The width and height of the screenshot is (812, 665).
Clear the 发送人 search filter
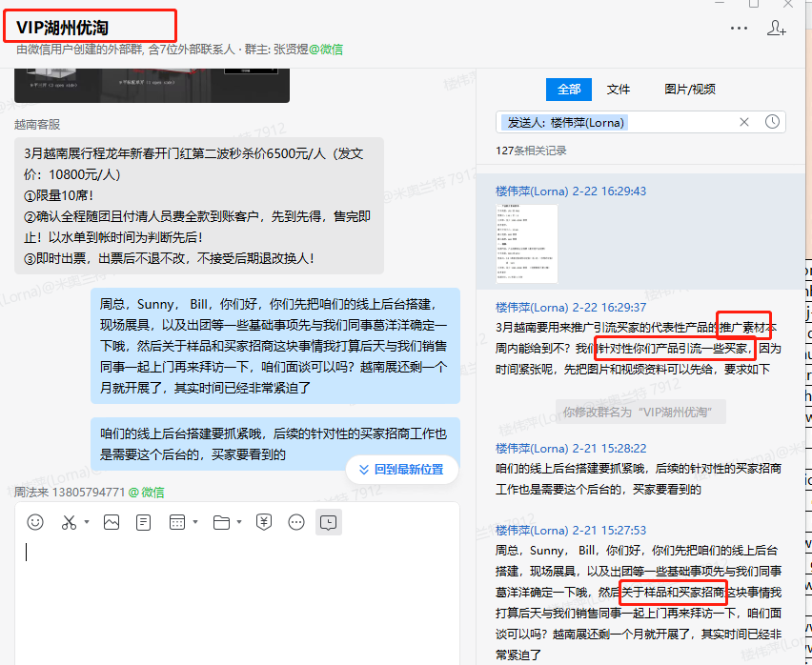click(x=744, y=122)
